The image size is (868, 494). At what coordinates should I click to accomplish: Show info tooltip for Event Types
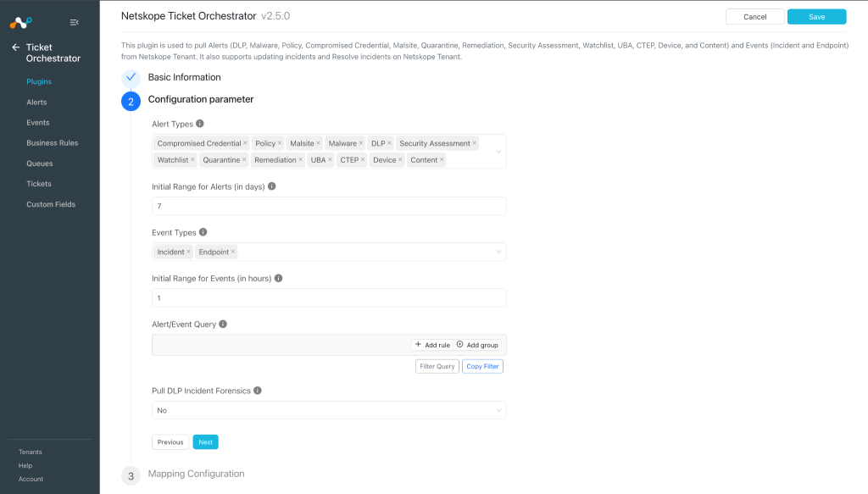point(203,232)
